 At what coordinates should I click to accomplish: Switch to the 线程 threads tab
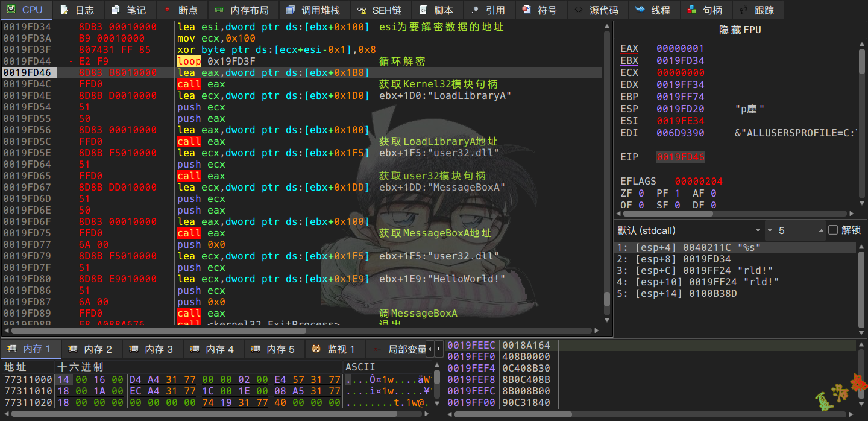pyautogui.click(x=653, y=10)
